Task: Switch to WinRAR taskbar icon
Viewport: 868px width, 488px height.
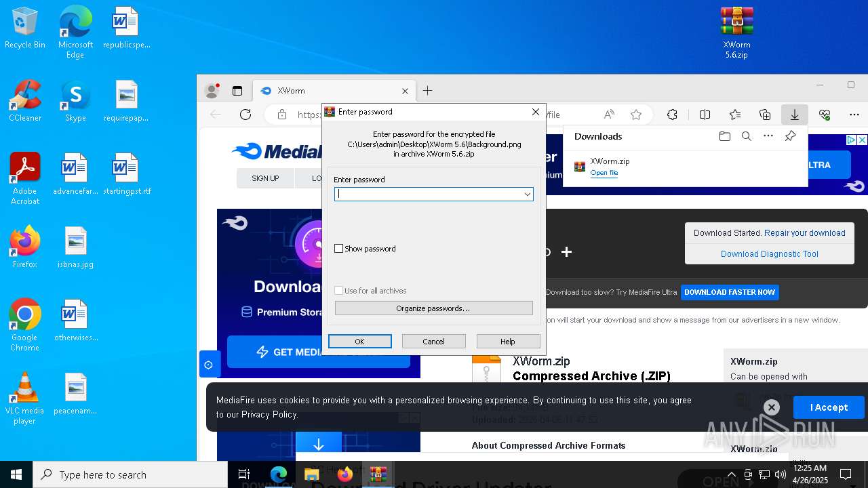Action: [378, 474]
